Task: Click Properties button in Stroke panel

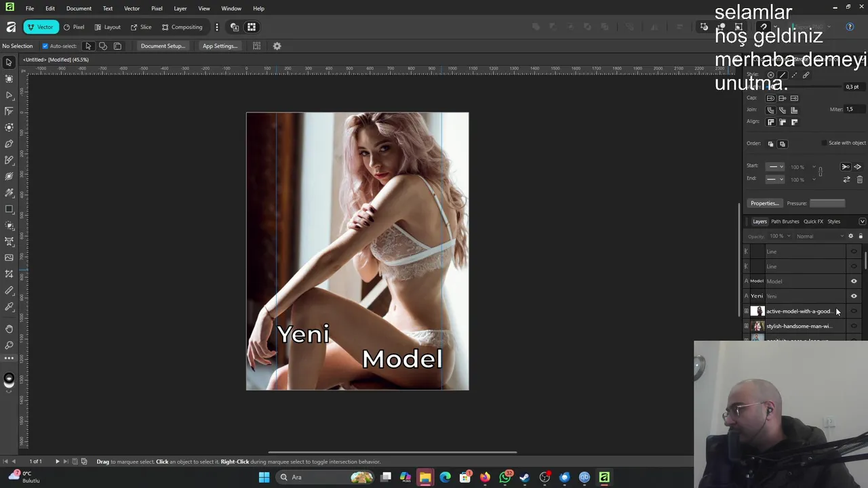Action: tap(764, 203)
